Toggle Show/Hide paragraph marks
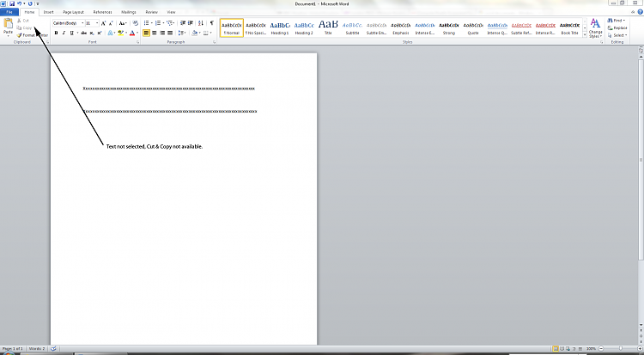 pos(211,23)
